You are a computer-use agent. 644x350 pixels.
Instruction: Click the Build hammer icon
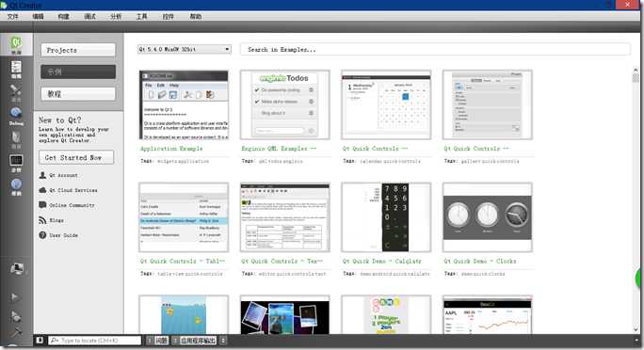coord(16,331)
